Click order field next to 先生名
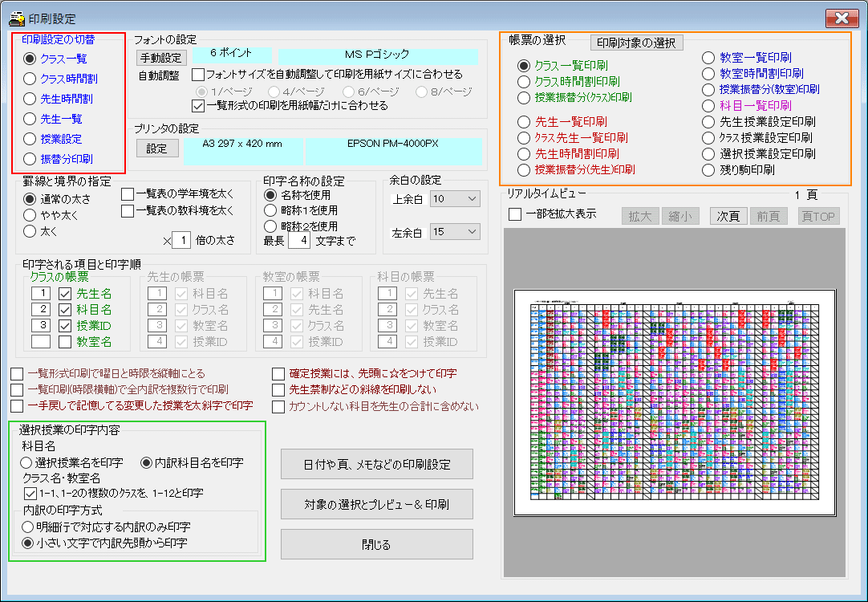The image size is (868, 602). [41, 294]
